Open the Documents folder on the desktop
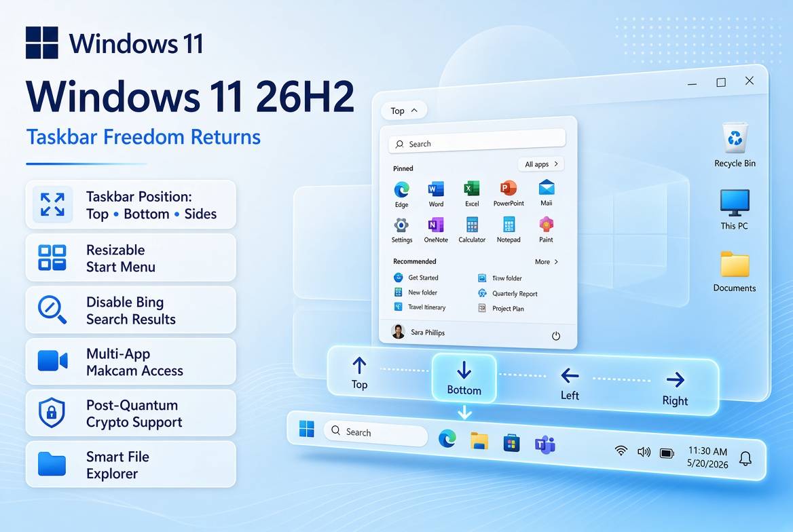The width and height of the screenshot is (793, 532). (x=735, y=271)
